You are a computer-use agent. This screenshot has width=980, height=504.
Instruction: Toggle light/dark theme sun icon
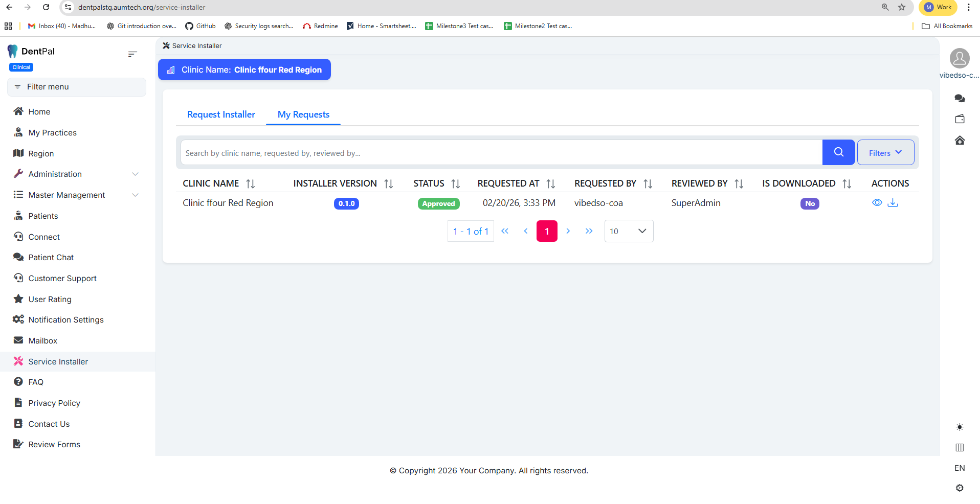(x=960, y=427)
